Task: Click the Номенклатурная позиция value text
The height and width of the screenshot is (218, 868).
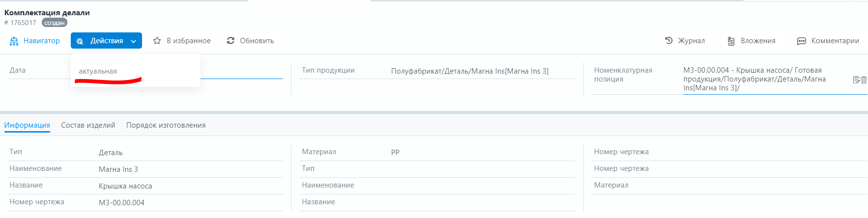Action: pyautogui.click(x=754, y=79)
